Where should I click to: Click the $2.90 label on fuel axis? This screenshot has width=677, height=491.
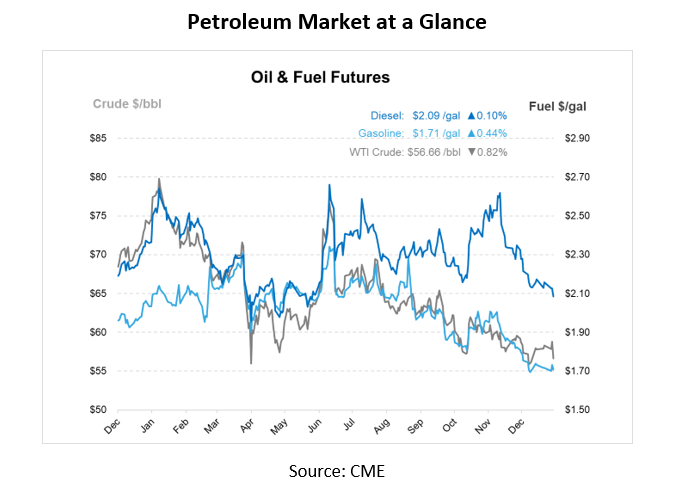click(581, 138)
